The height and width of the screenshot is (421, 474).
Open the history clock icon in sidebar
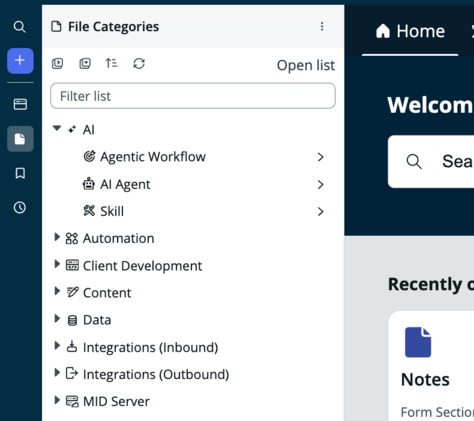(x=20, y=208)
